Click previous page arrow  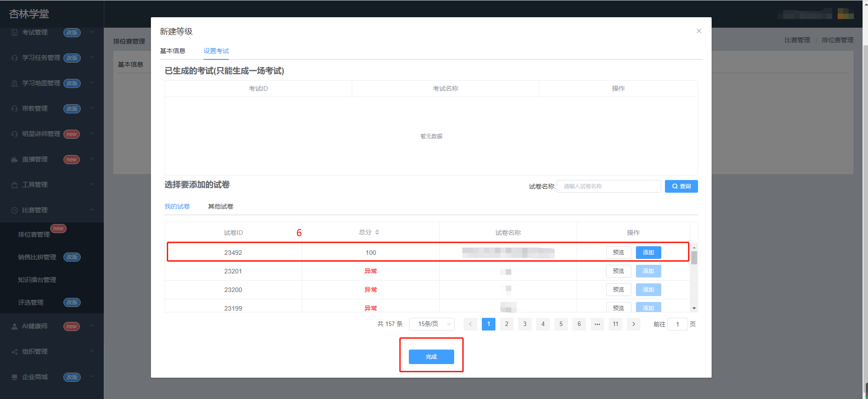pyautogui.click(x=470, y=324)
